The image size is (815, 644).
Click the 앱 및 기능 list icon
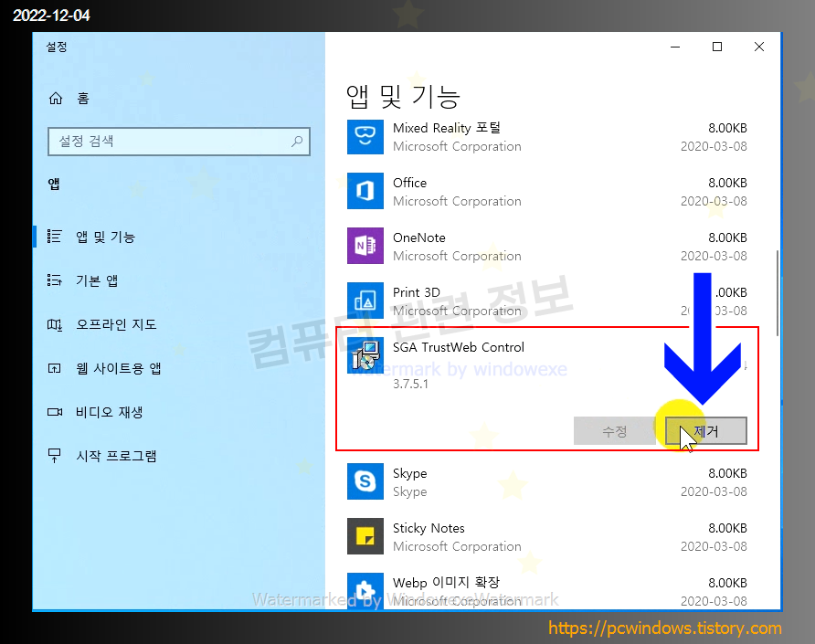55,237
